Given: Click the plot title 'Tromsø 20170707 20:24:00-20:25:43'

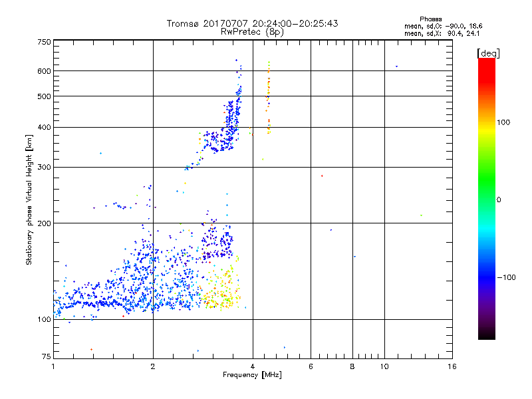Looking at the screenshot, I should pos(252,23).
